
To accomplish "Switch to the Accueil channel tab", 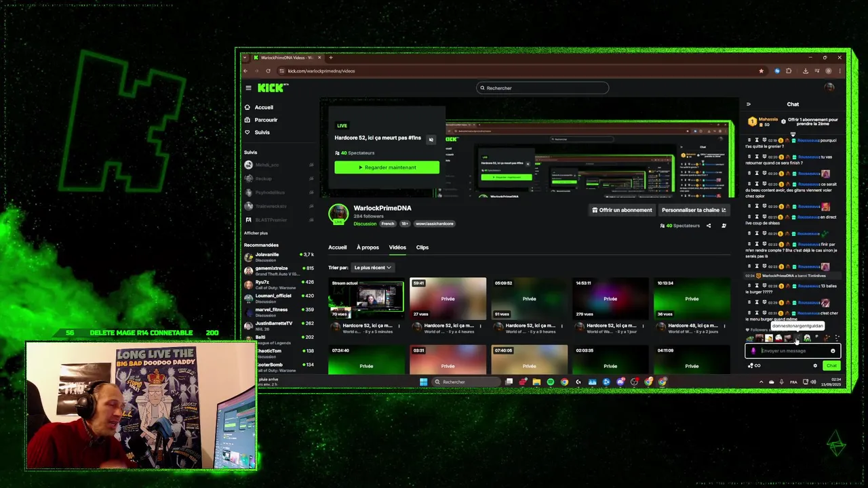I will pyautogui.click(x=337, y=247).
